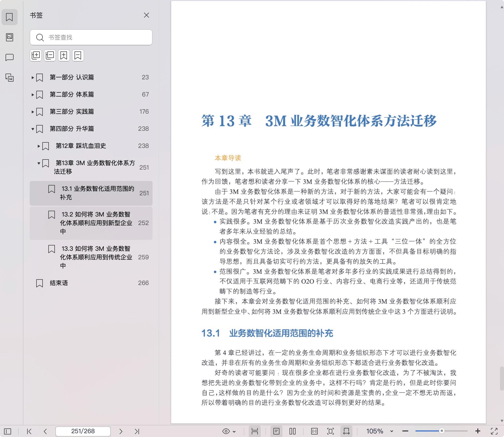Expand the 第二部分 体系篇 bookmark
Screen dimensions: 504x437
32,95
